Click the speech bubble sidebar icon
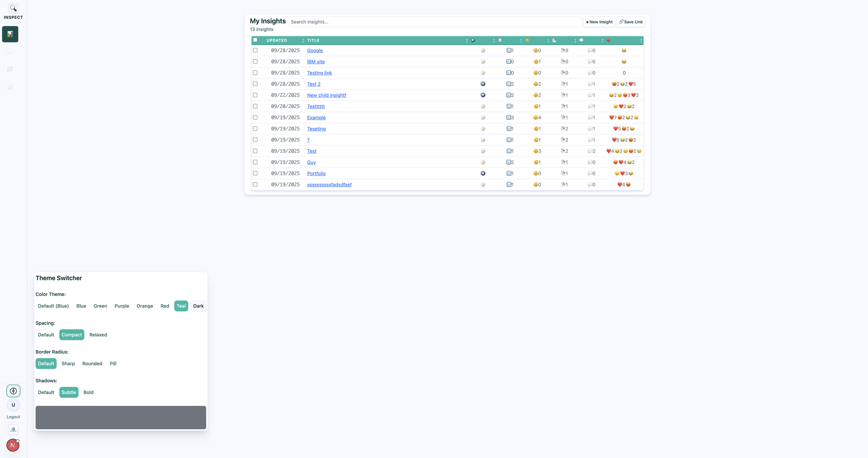 click(10, 52)
